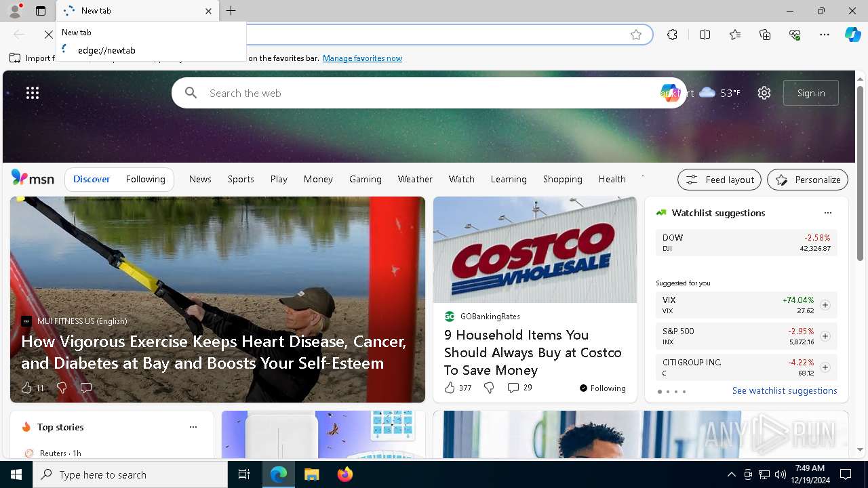Viewport: 868px width, 488px height.
Task: Click the page vertical scrollbar
Action: (x=860, y=174)
